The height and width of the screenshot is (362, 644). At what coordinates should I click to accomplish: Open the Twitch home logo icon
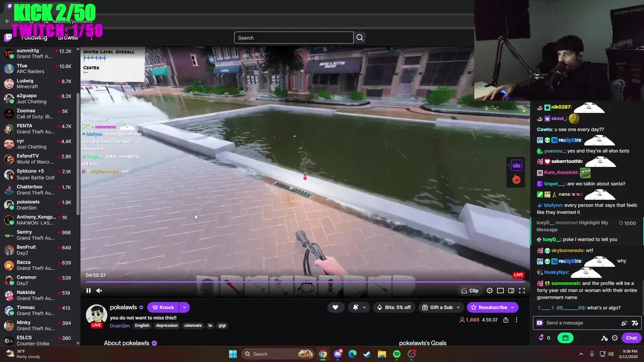[x=8, y=38]
